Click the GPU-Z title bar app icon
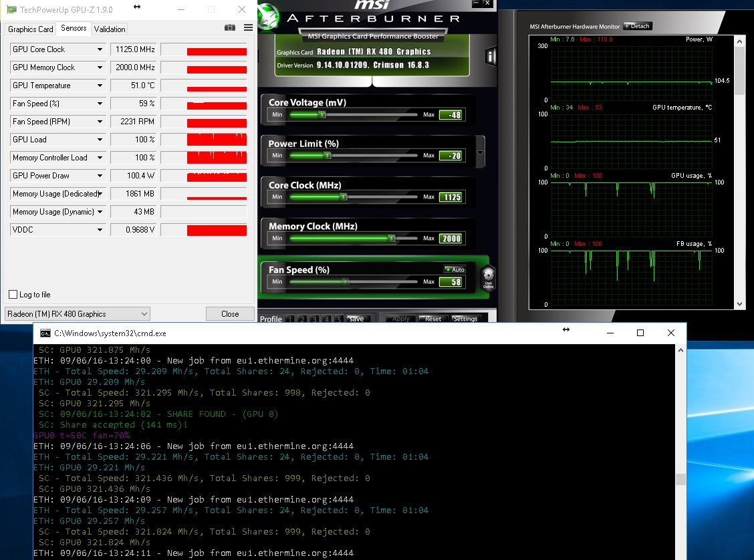 tap(11, 9)
